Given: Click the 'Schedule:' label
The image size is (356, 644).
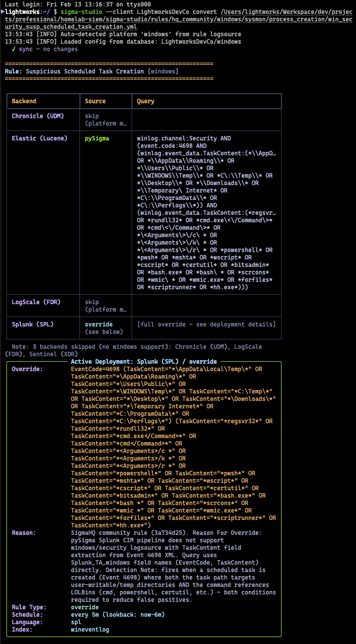Looking at the screenshot, I should click(27, 615).
